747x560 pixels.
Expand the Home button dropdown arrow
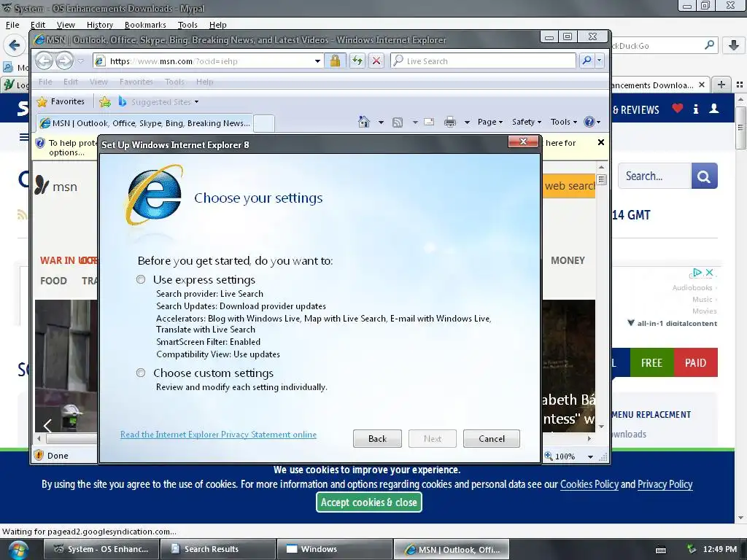[x=381, y=122]
